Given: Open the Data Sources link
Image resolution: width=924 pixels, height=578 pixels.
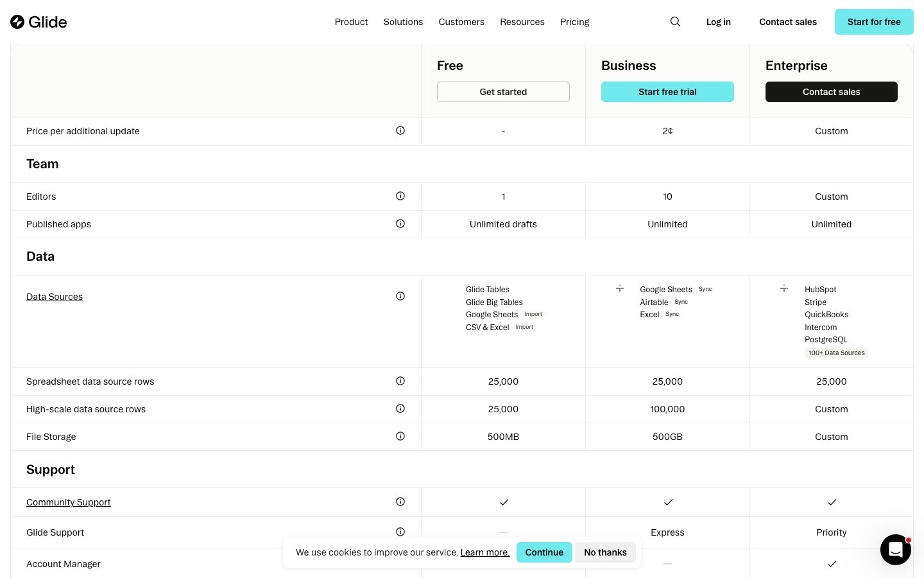Looking at the screenshot, I should pos(55,297).
